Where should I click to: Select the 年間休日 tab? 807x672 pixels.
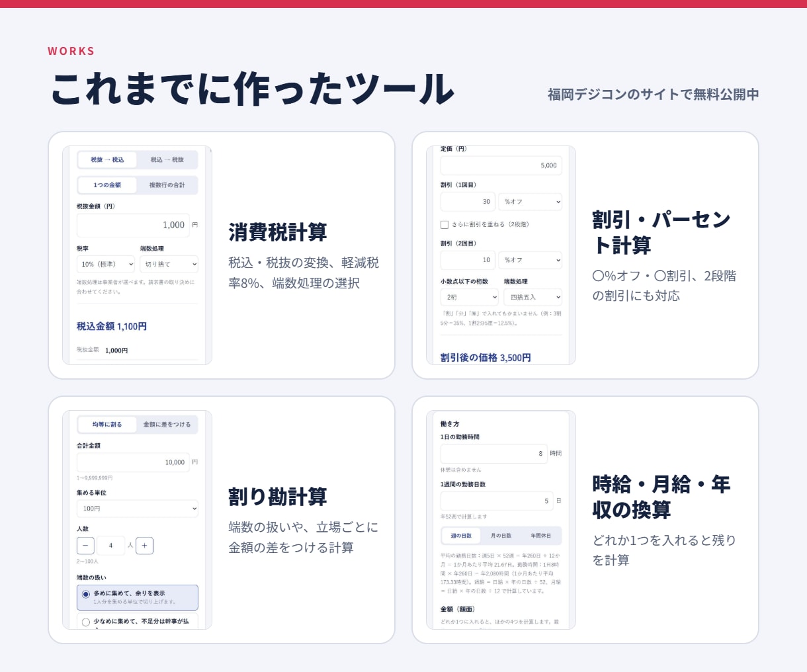tap(540, 536)
